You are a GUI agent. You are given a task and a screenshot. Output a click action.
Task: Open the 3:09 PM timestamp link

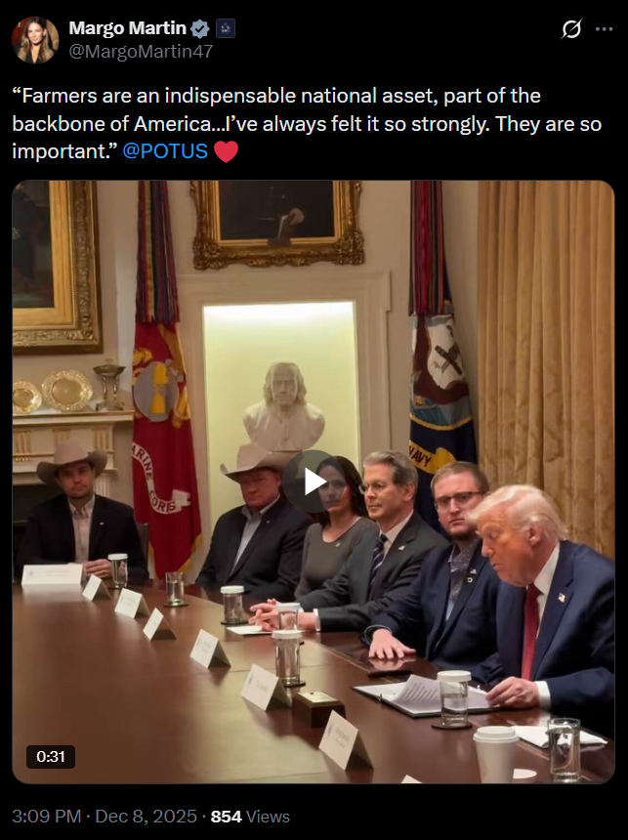click(x=47, y=817)
